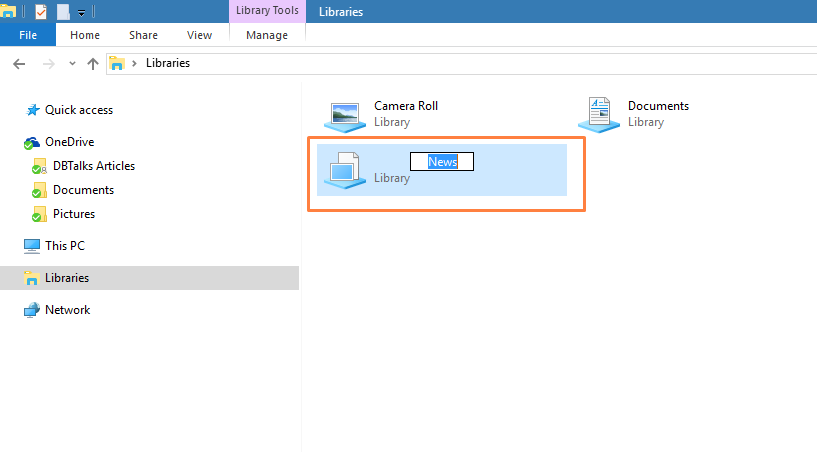Select the Documents library icon
The width and height of the screenshot is (817, 452).
[x=599, y=115]
